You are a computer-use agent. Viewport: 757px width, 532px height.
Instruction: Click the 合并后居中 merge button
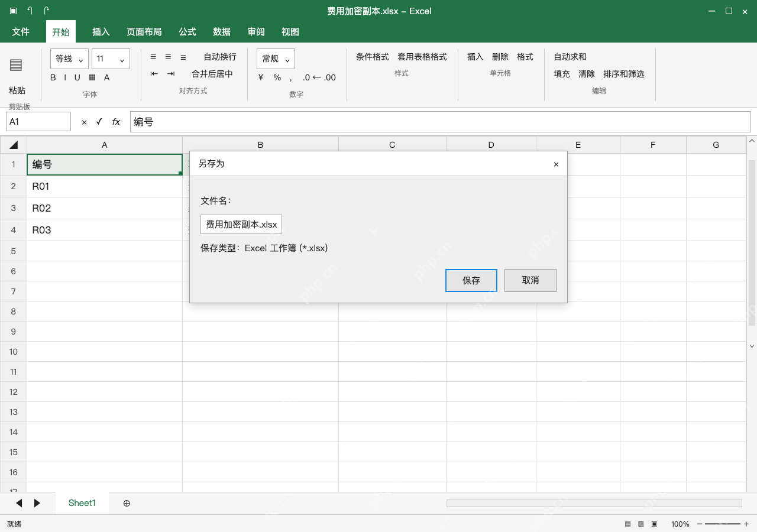click(212, 74)
